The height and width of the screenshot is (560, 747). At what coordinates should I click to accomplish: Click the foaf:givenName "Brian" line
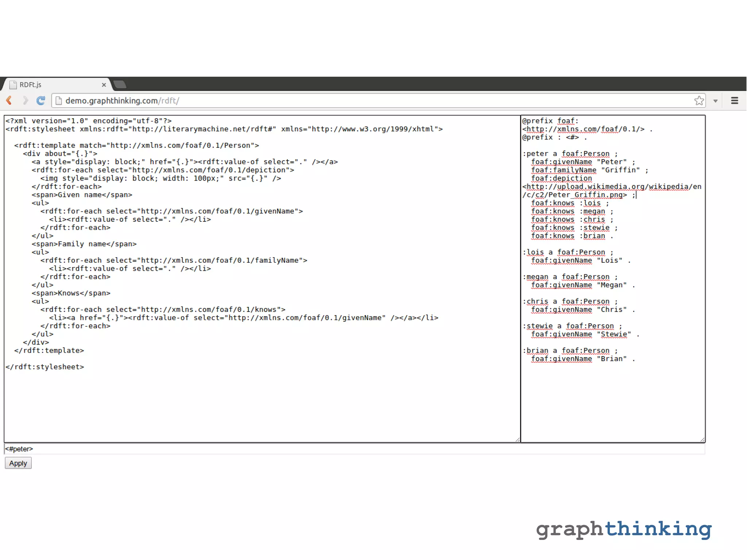tap(583, 359)
